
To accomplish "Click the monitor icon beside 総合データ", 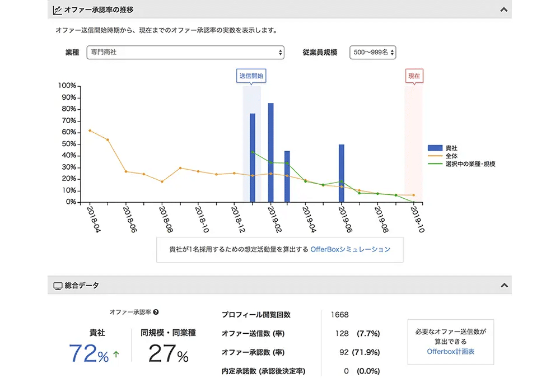I will (57, 286).
